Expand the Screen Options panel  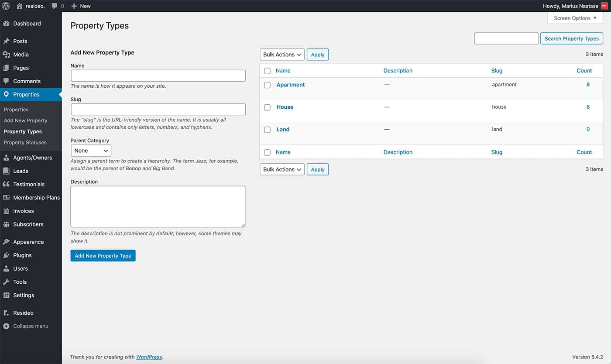point(575,18)
